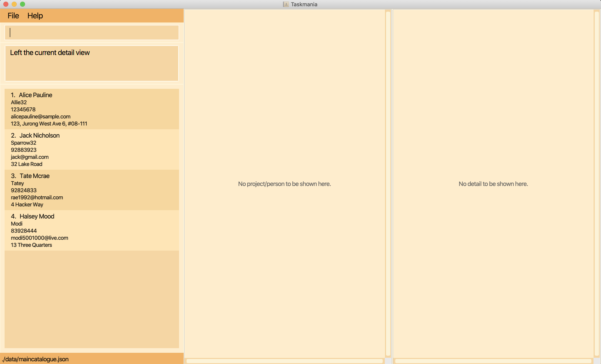Select Halsey Mood entry

click(92, 230)
